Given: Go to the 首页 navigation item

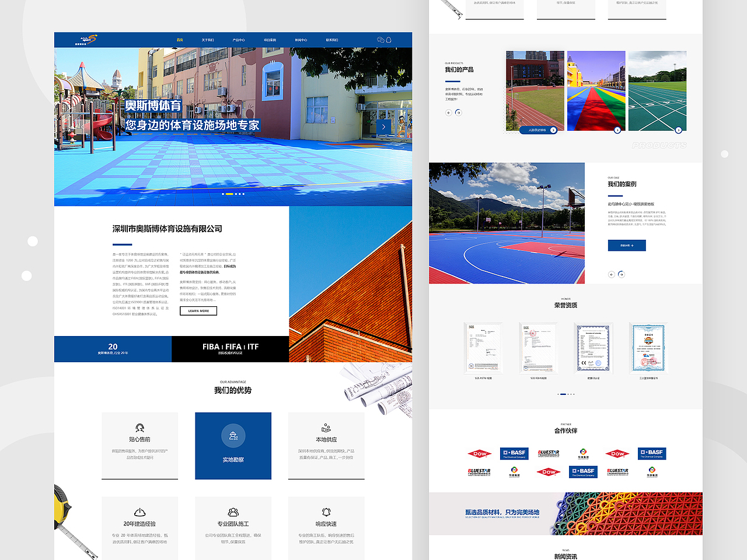Looking at the screenshot, I should pyautogui.click(x=180, y=40).
